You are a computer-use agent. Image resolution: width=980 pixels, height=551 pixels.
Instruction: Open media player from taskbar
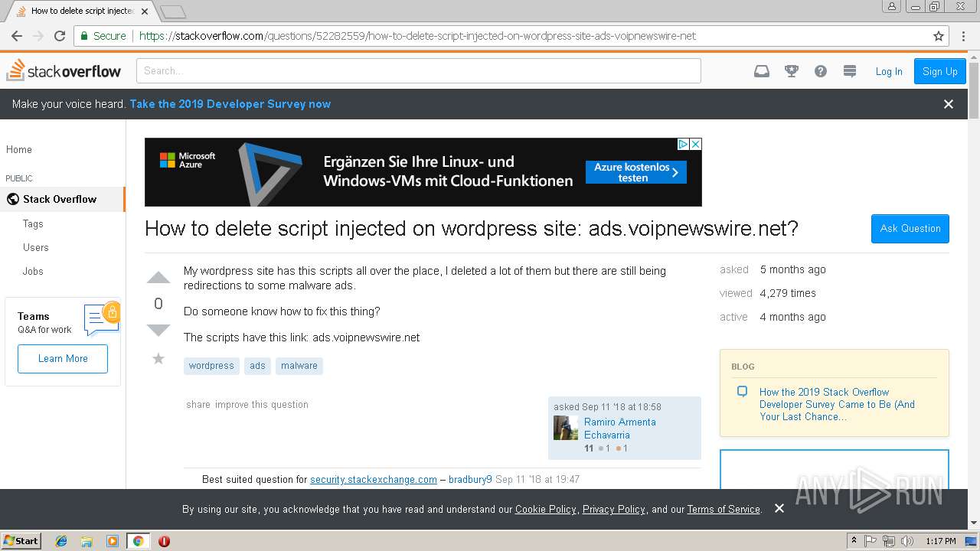113,541
